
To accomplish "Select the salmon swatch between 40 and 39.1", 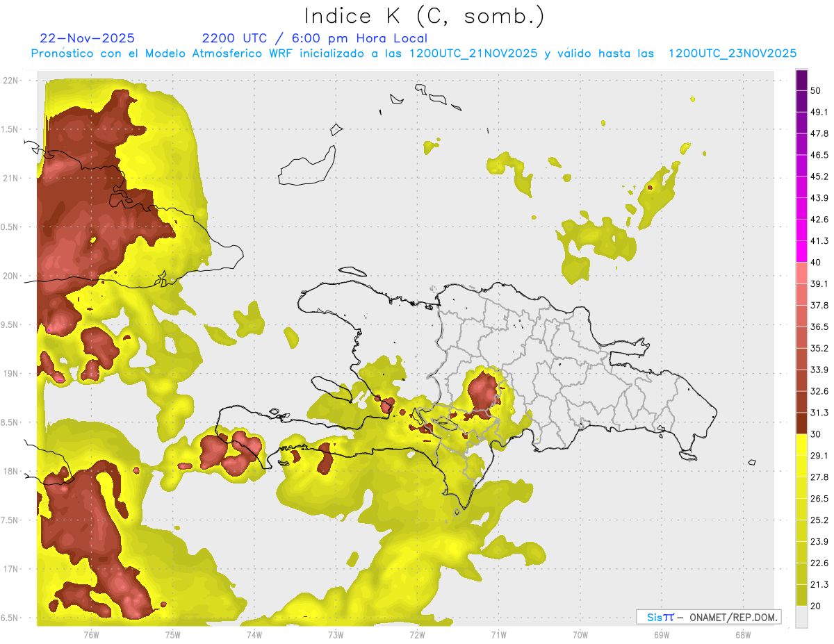I will pos(801,273).
